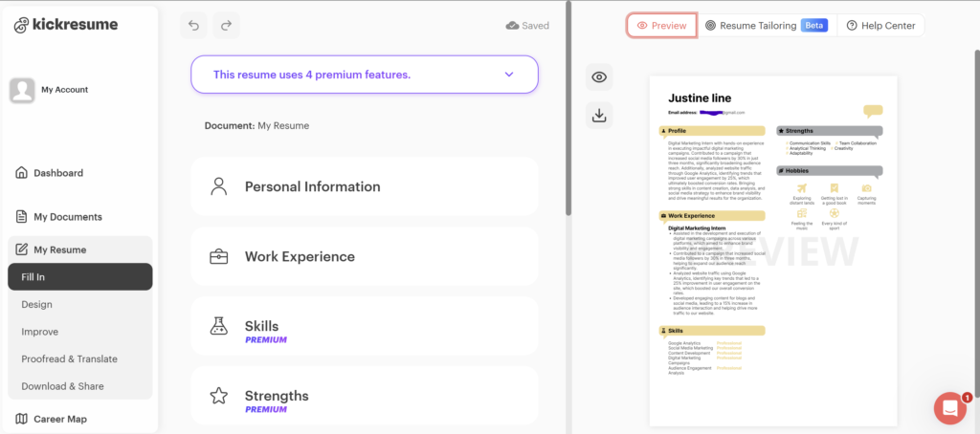The height and width of the screenshot is (434, 980).
Task: Expand the Strengths premium section
Action: pyautogui.click(x=365, y=395)
